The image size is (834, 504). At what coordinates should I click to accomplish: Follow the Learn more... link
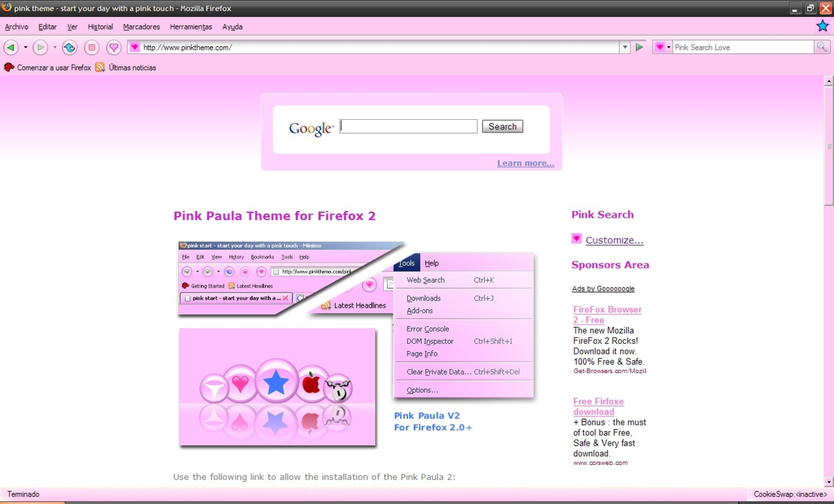[x=526, y=163]
